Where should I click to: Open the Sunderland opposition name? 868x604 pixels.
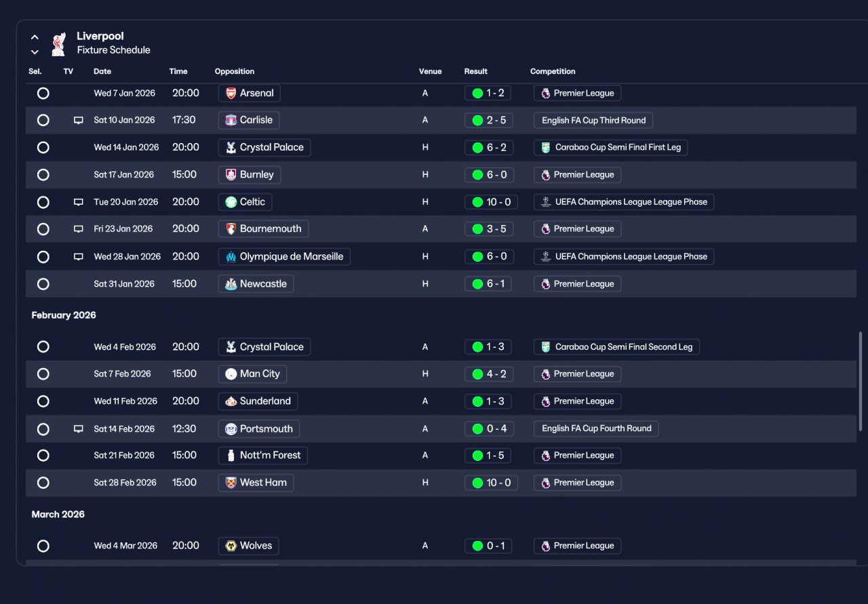tap(258, 401)
